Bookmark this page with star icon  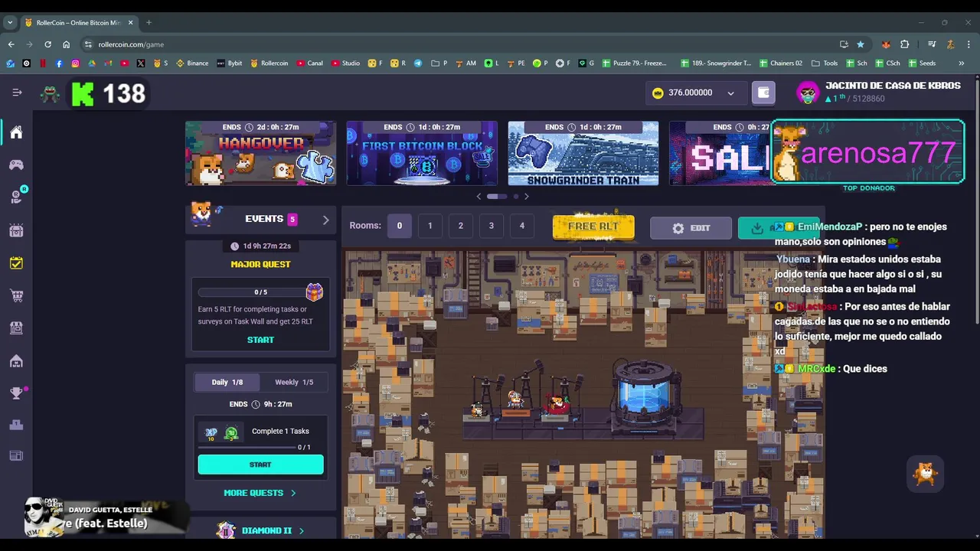point(861,44)
